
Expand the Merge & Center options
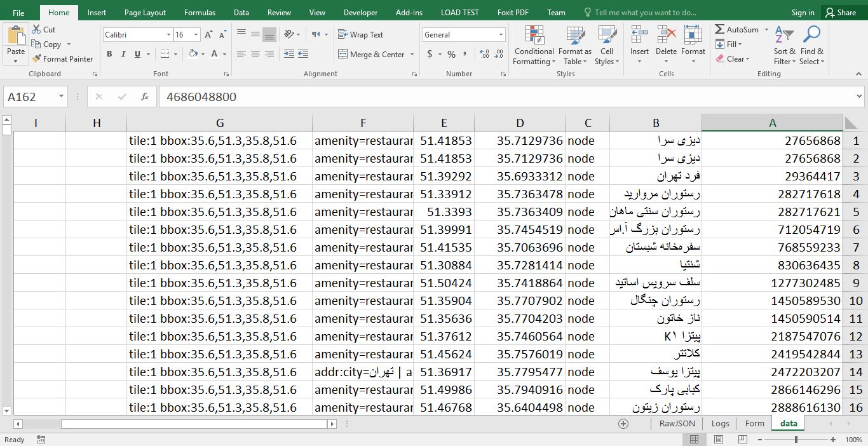tap(412, 55)
